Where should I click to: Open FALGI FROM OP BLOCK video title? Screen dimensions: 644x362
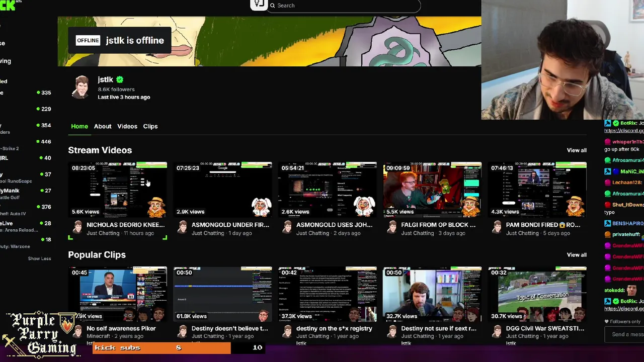pos(438,225)
